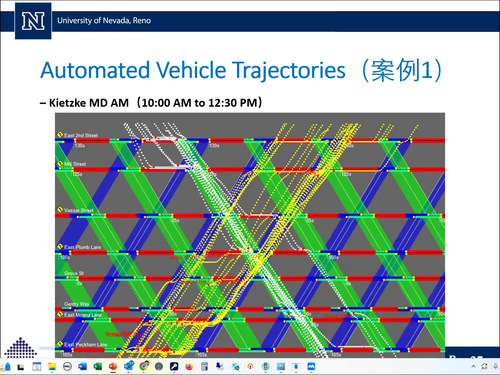Open File Explorer folder icon

pyautogui.click(x=52, y=366)
